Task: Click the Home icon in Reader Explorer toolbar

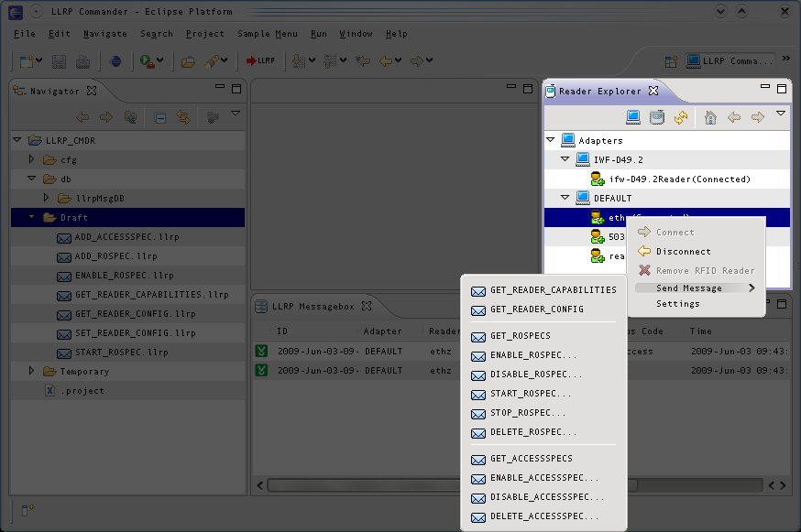Action: click(x=710, y=117)
